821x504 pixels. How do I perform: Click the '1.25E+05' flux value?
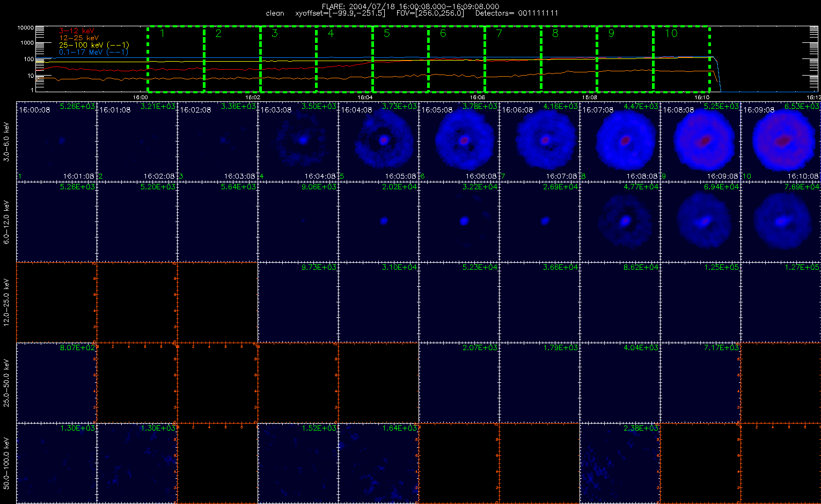(722, 267)
